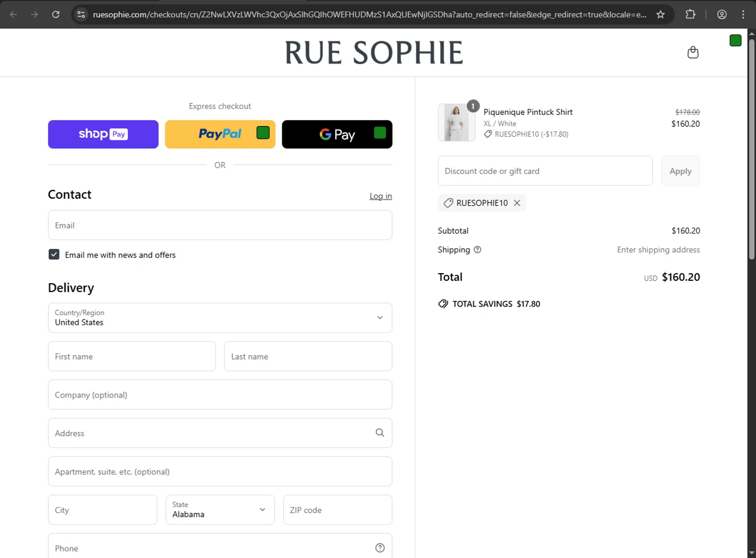The width and height of the screenshot is (756, 558).
Task: Focus the Company (optional) field
Action: (220, 395)
